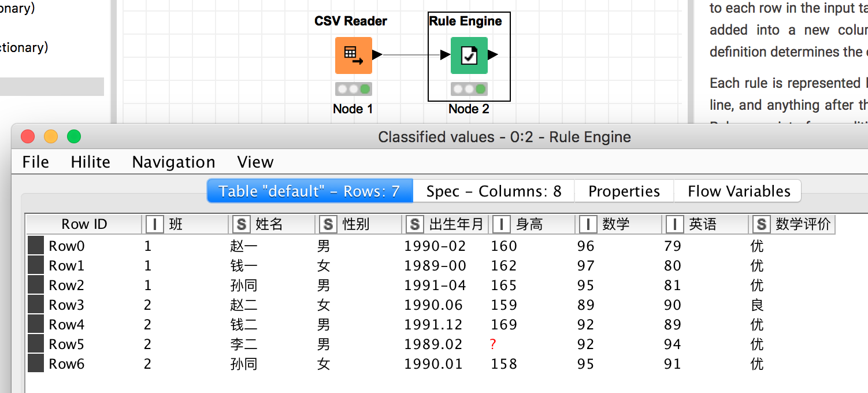
Task: Click the Rule Engine output port arrow
Action: (x=493, y=55)
